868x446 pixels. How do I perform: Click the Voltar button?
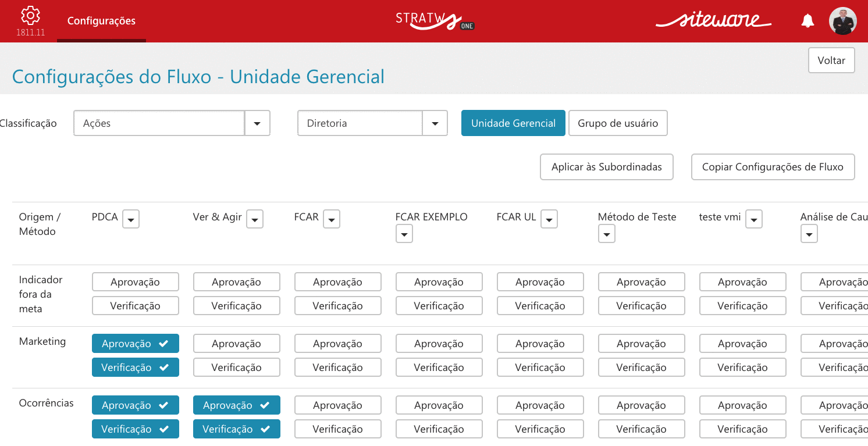click(831, 60)
